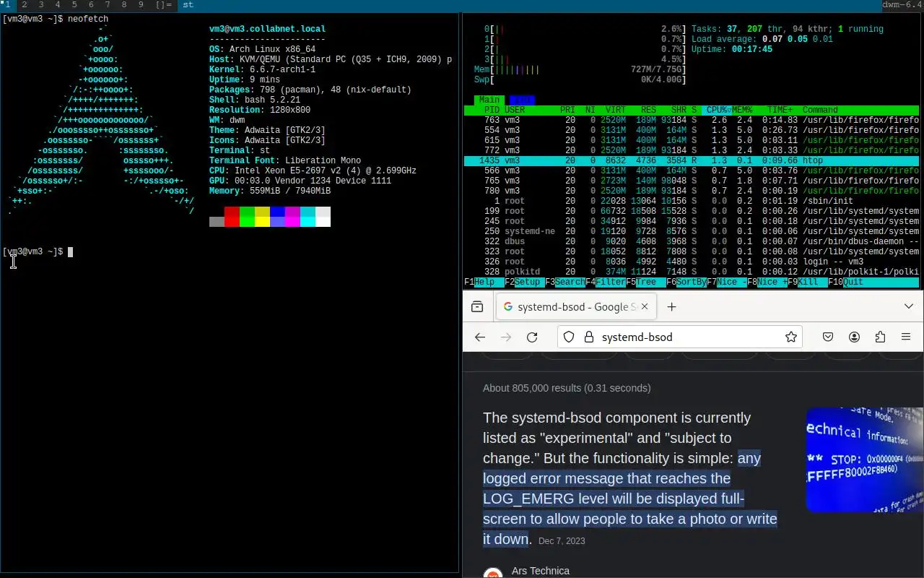Click F1 Help in htop footer
Image resolution: width=924 pixels, height=578 pixels.
484,282
